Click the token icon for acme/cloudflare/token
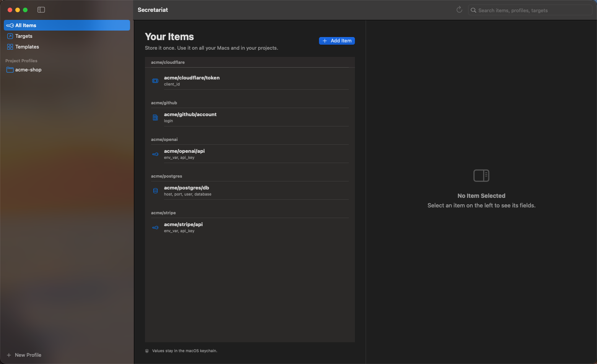 [x=155, y=81]
